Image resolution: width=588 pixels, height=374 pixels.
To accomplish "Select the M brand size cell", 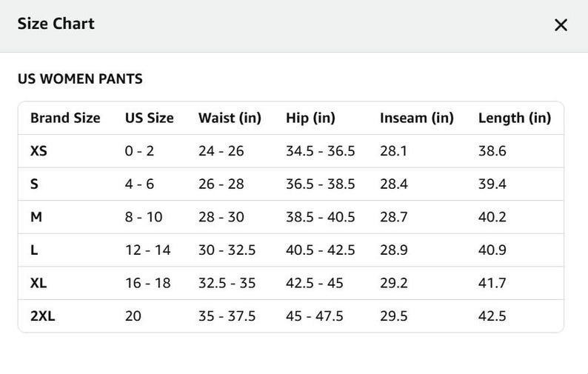I will coord(36,217).
